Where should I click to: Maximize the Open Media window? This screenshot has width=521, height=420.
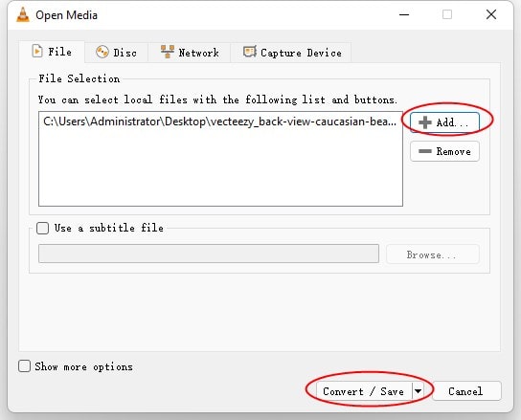[x=447, y=14]
